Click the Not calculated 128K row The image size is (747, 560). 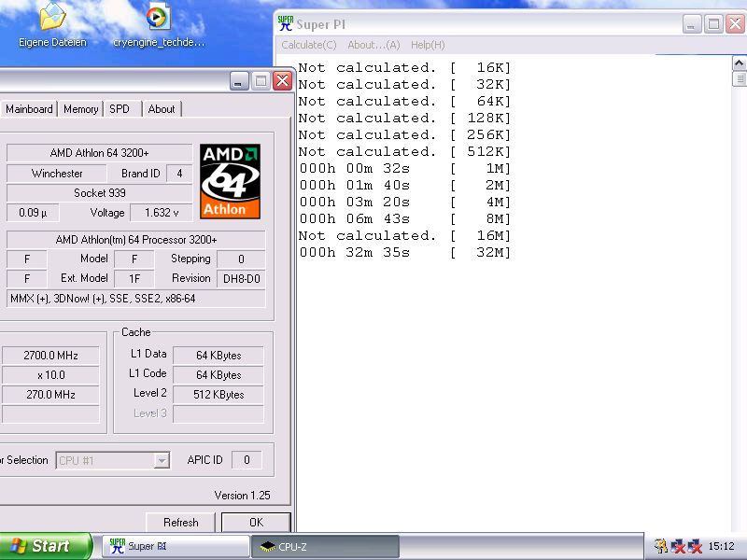click(x=405, y=118)
